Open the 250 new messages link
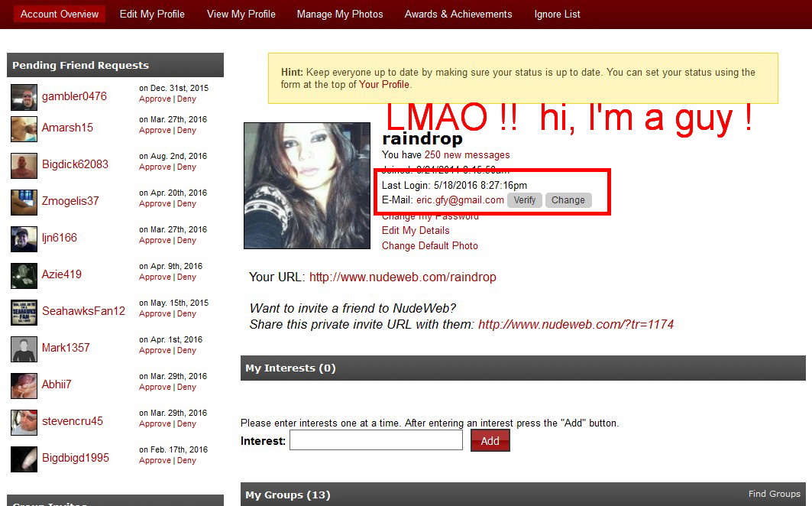The height and width of the screenshot is (506, 812). click(x=467, y=155)
